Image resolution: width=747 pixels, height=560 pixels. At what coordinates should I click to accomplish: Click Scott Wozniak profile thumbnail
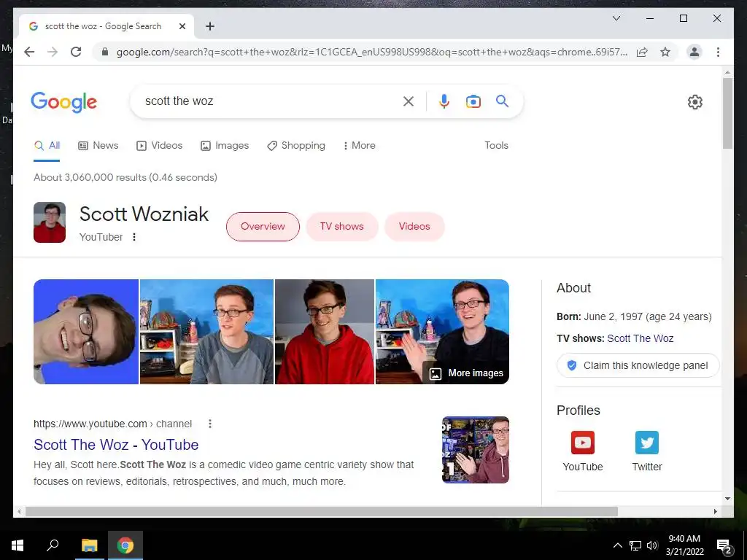(x=50, y=222)
